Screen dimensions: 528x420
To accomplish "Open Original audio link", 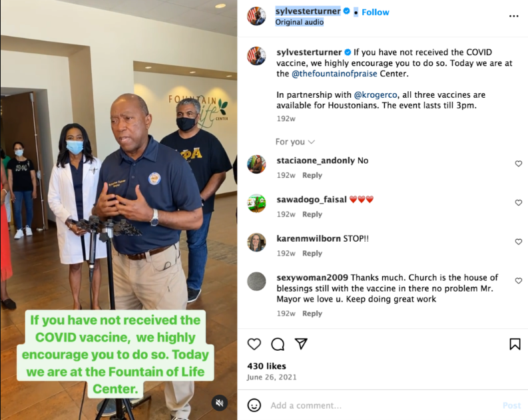I will click(300, 22).
